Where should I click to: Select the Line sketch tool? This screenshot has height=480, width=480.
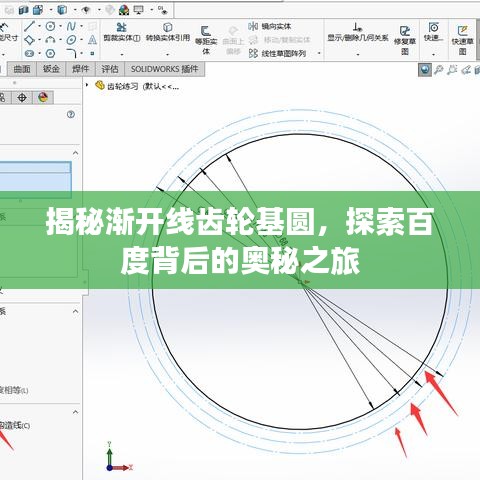pos(29,26)
